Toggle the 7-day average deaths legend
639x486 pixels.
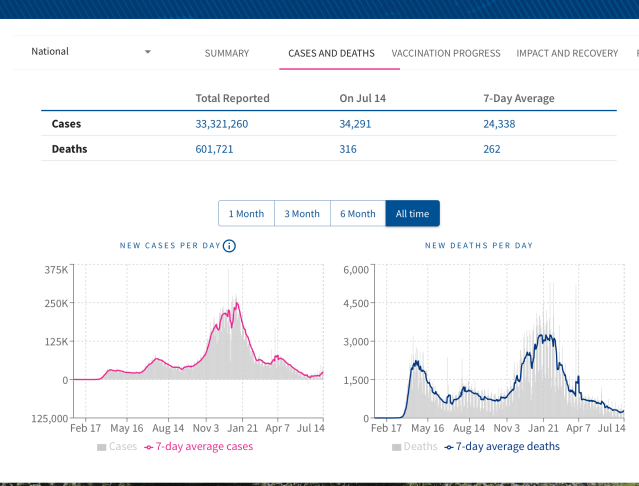pos(503,446)
